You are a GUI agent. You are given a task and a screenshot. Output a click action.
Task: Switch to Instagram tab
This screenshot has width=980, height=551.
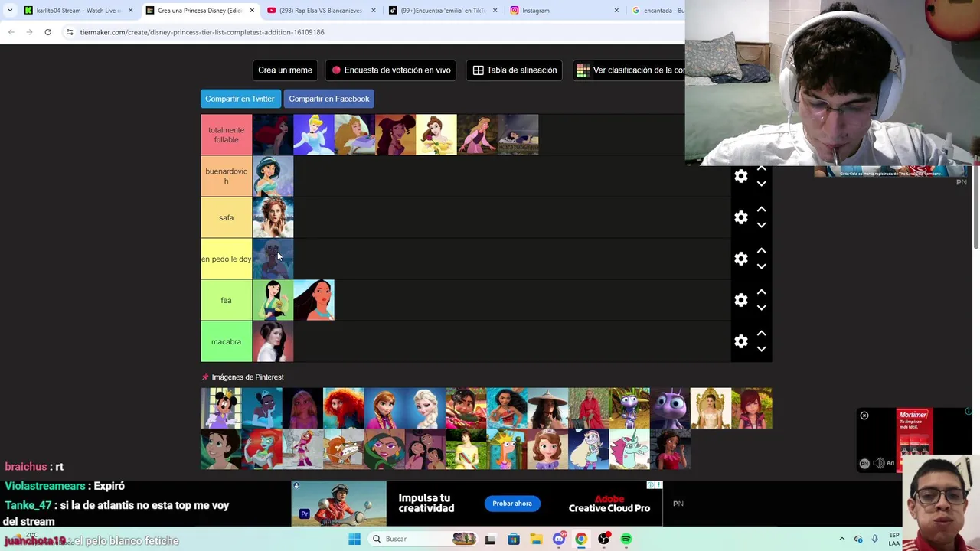pyautogui.click(x=563, y=11)
